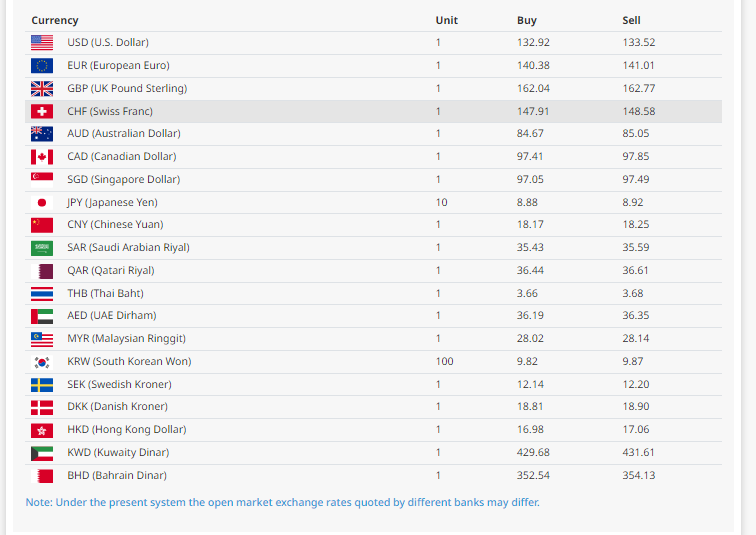Image resolution: width=756 pixels, height=535 pixels.
Task: Click the USD buy rate 132.92
Action: coord(533,42)
